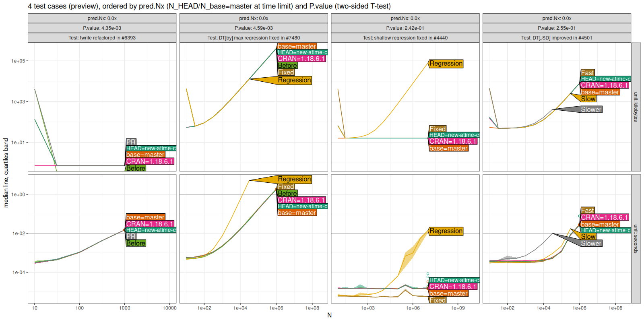Click the '1e-04' y-axis tick label
The image size is (644, 322).
19,272
